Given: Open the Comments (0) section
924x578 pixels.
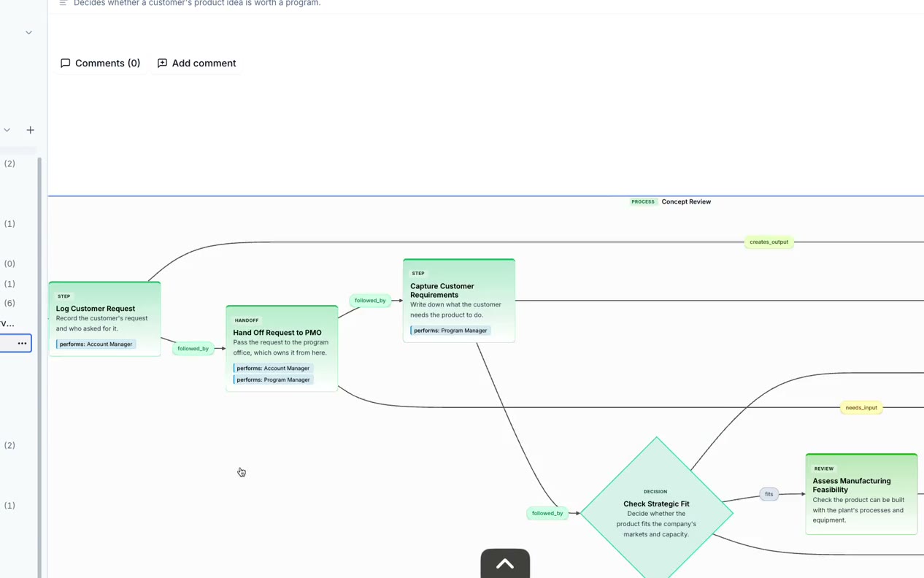Looking at the screenshot, I should 100,63.
